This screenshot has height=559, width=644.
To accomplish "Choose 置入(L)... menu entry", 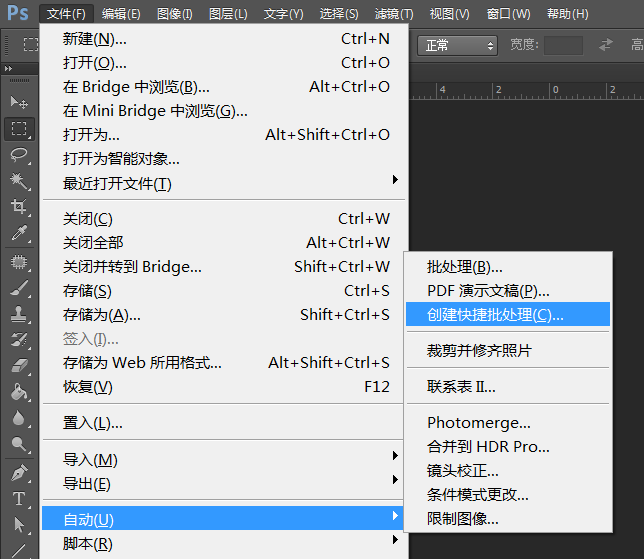I will 225,423.
